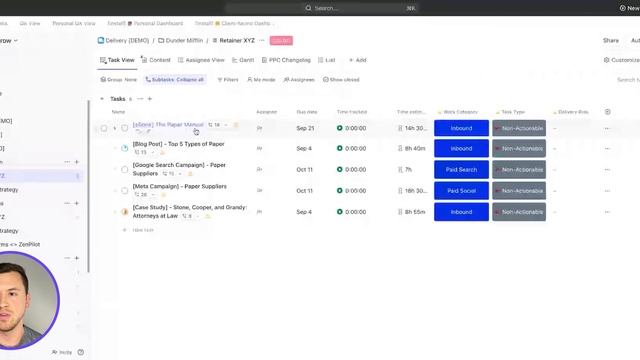Click the plus icon next to ZenPilot sidebar section
The image size is (640, 360).
coord(77,258)
